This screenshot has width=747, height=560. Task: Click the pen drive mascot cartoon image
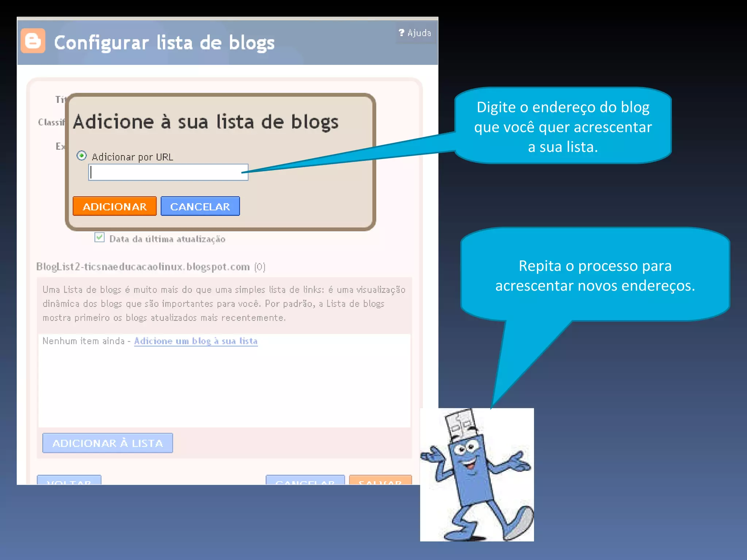pyautogui.click(x=477, y=474)
